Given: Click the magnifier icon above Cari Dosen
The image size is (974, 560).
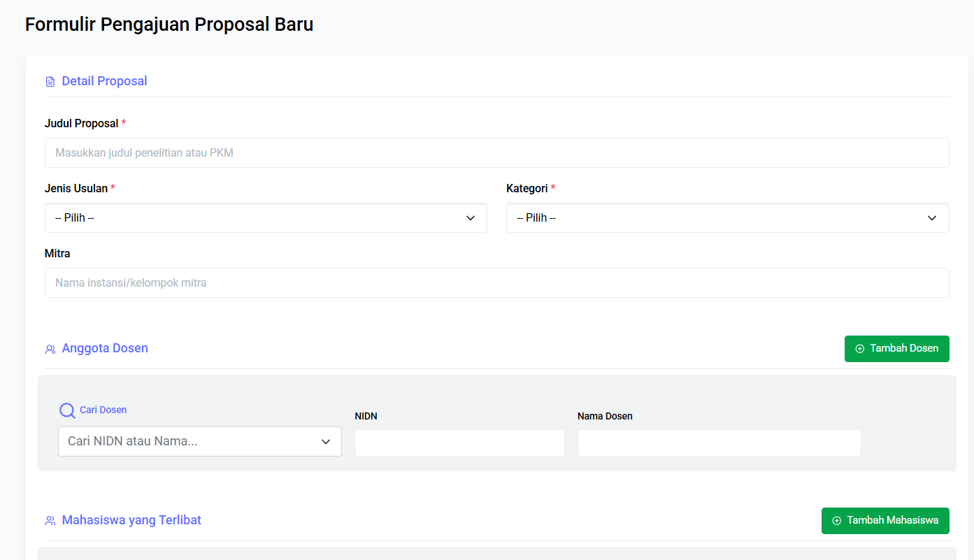Looking at the screenshot, I should 67,410.
